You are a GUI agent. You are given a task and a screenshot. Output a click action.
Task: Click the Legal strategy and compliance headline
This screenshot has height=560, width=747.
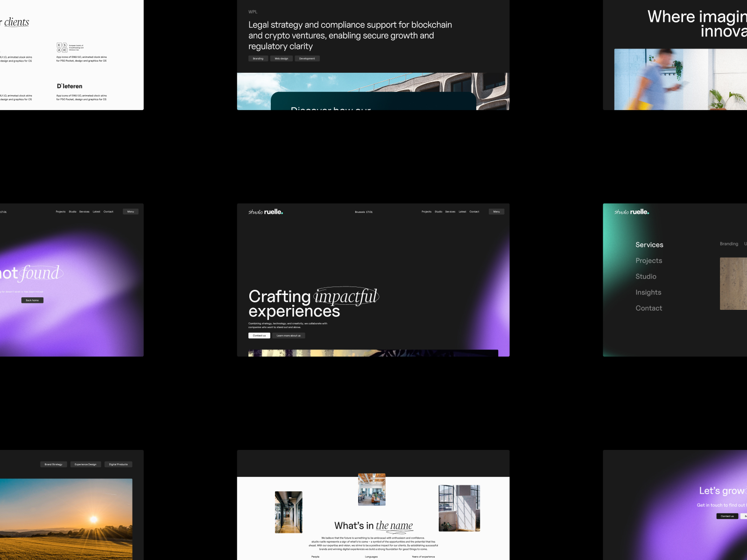(x=350, y=35)
